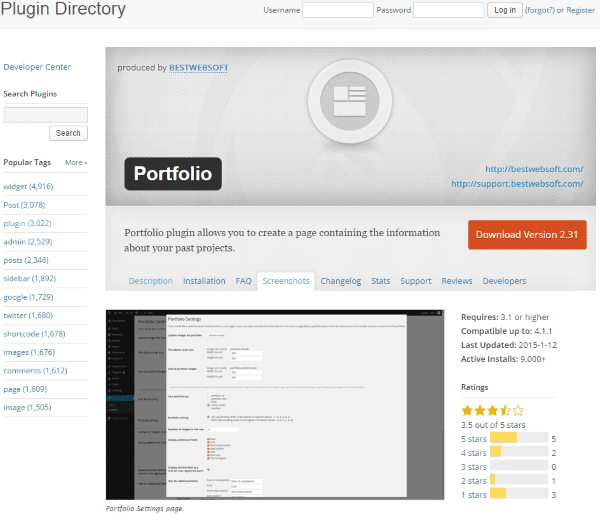
Task: Open the Installation tab
Action: pyautogui.click(x=204, y=281)
